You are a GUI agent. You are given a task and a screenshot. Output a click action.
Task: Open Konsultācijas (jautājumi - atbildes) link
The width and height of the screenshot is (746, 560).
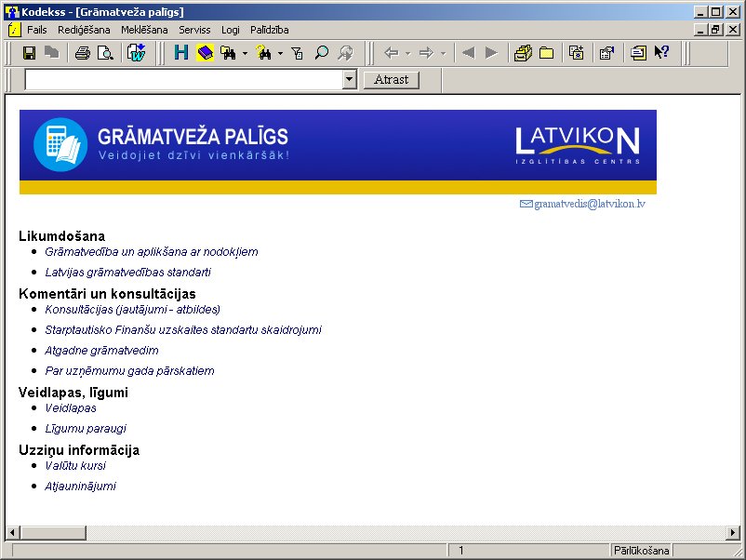point(132,309)
